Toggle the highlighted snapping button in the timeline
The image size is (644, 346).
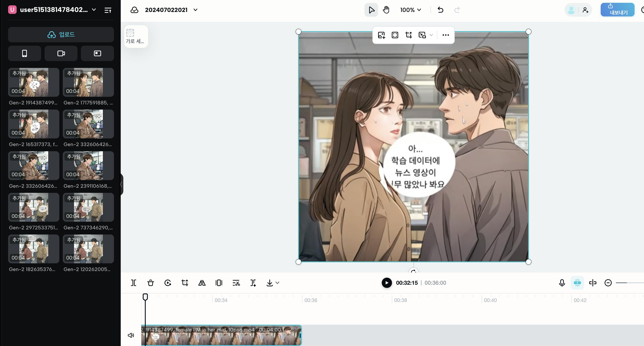pyautogui.click(x=577, y=283)
